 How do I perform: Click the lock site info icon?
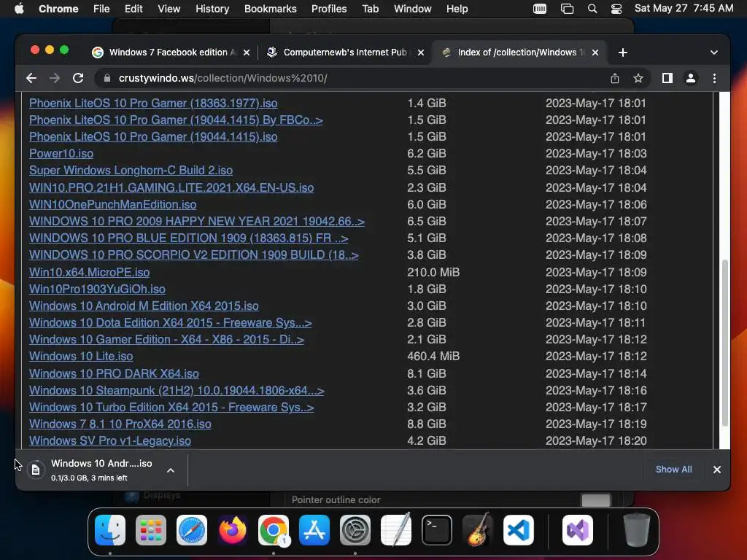(107, 78)
